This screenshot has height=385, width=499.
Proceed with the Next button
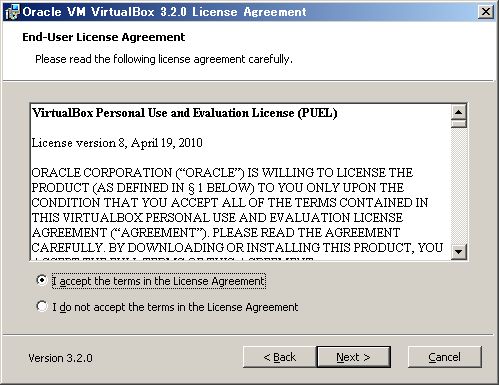click(353, 357)
